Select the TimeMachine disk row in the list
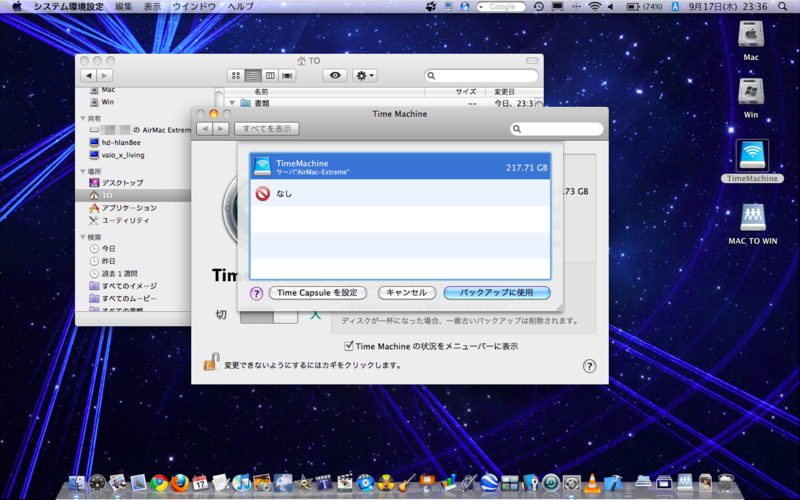This screenshot has width=800, height=500. coord(400,167)
